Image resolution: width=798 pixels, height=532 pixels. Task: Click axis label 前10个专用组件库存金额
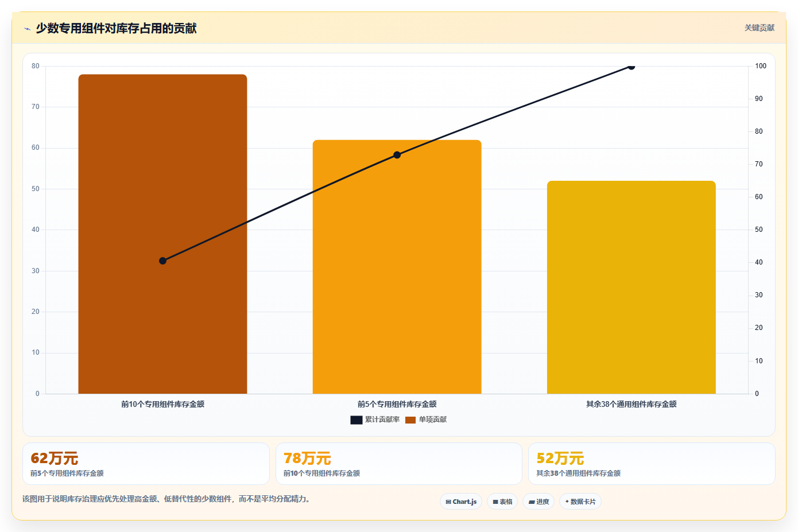point(162,404)
